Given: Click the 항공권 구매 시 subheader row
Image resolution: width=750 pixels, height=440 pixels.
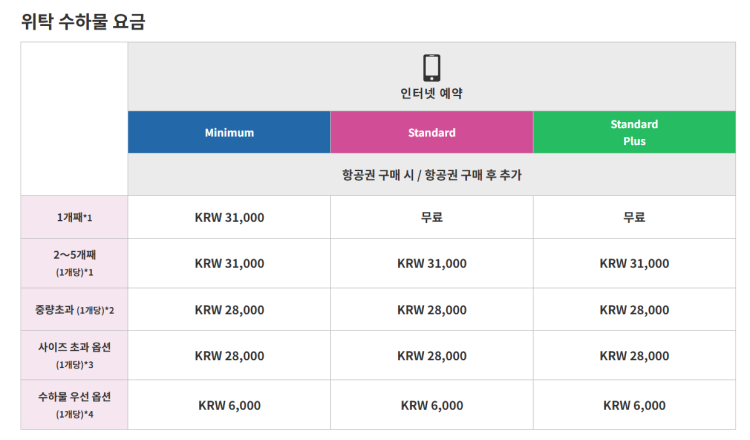Looking at the screenshot, I should pyautogui.click(x=431, y=175).
